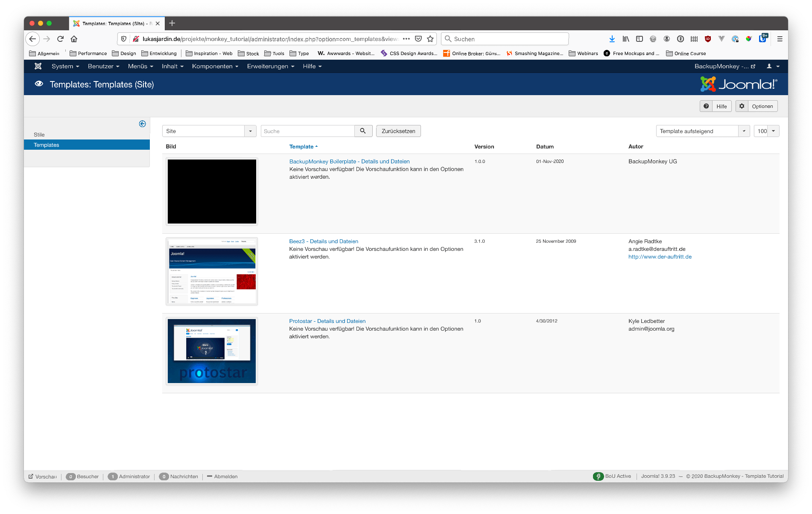Open Optionen settings button
This screenshot has height=514, width=812.
click(x=757, y=106)
